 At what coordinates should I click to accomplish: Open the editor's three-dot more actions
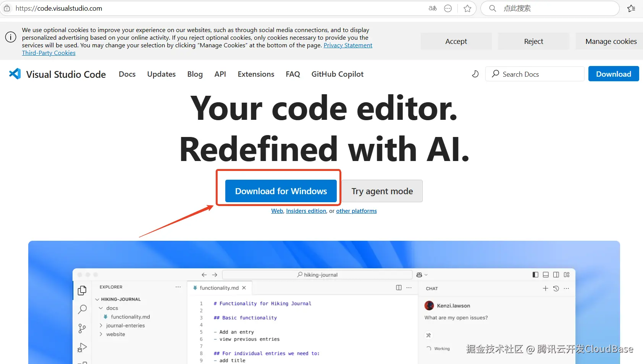409,288
